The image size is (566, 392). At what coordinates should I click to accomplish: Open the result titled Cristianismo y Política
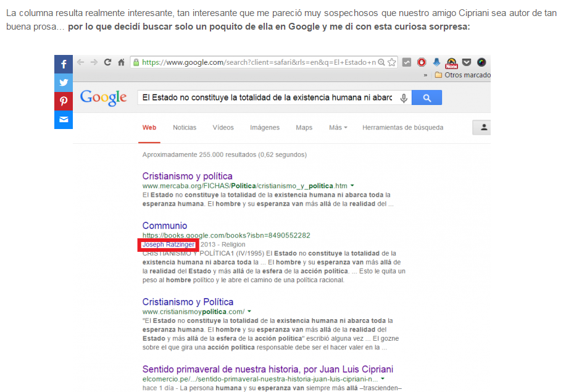pyautogui.click(x=188, y=302)
